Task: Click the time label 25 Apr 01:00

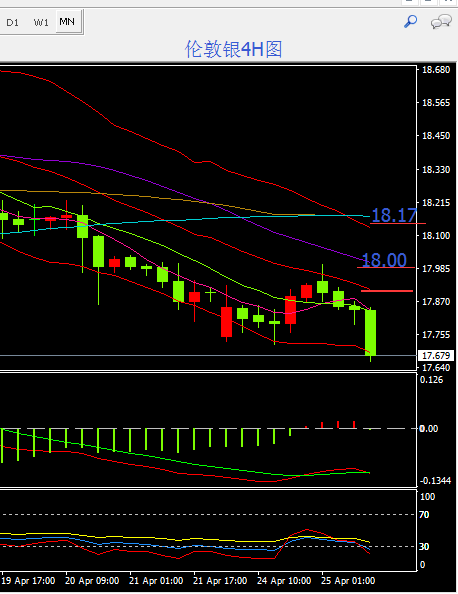Action: coord(348,581)
